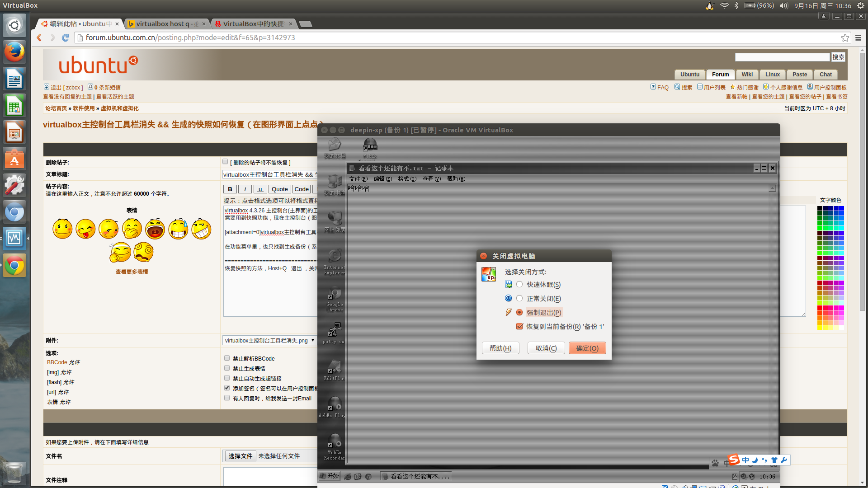This screenshot has width=868, height=488.
Task: Open WebEx Recorder shortcut in the VM desktop
Action: (335, 447)
